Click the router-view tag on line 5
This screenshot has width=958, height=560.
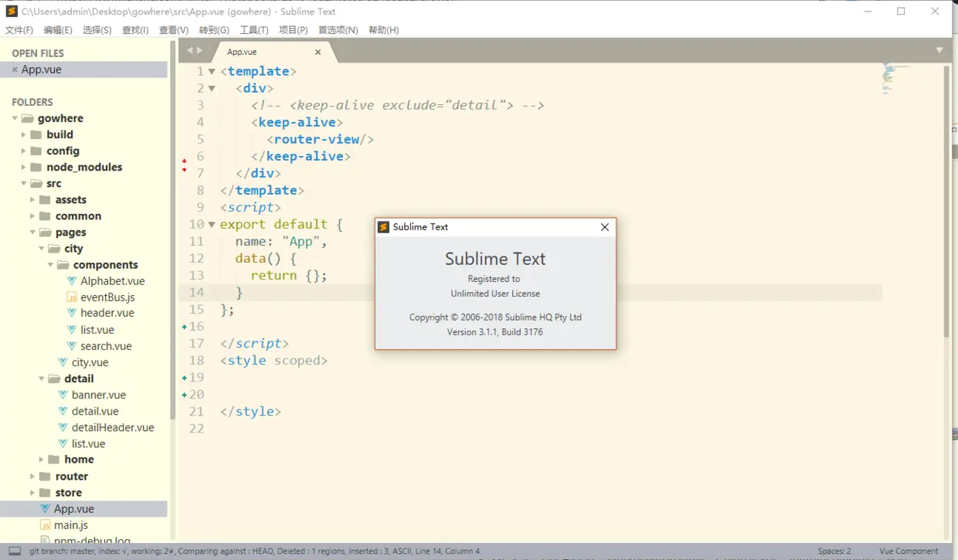321,139
